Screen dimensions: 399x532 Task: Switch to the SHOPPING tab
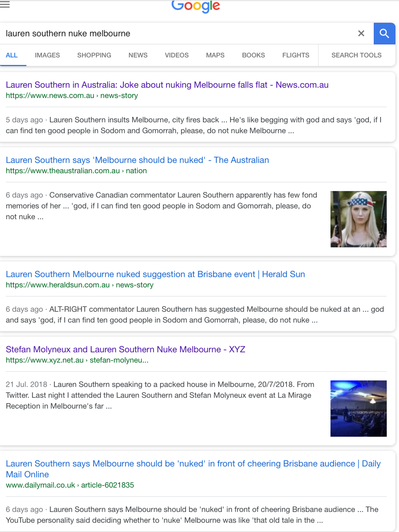coord(94,55)
